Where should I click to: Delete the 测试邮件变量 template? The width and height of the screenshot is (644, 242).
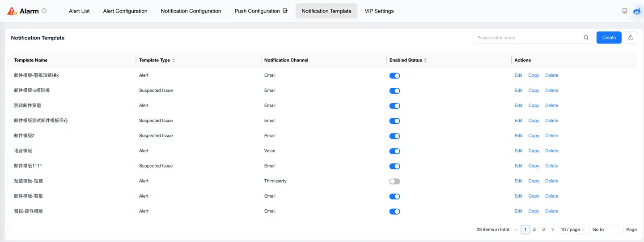coord(551,106)
